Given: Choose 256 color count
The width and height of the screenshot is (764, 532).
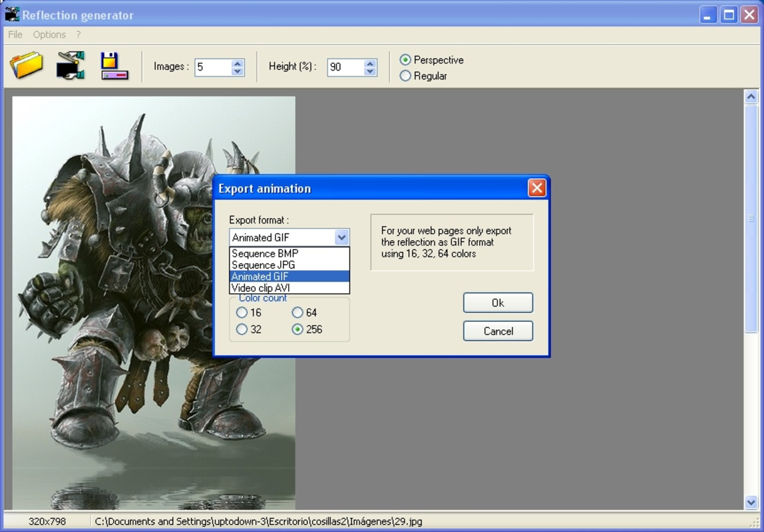Looking at the screenshot, I should [297, 330].
